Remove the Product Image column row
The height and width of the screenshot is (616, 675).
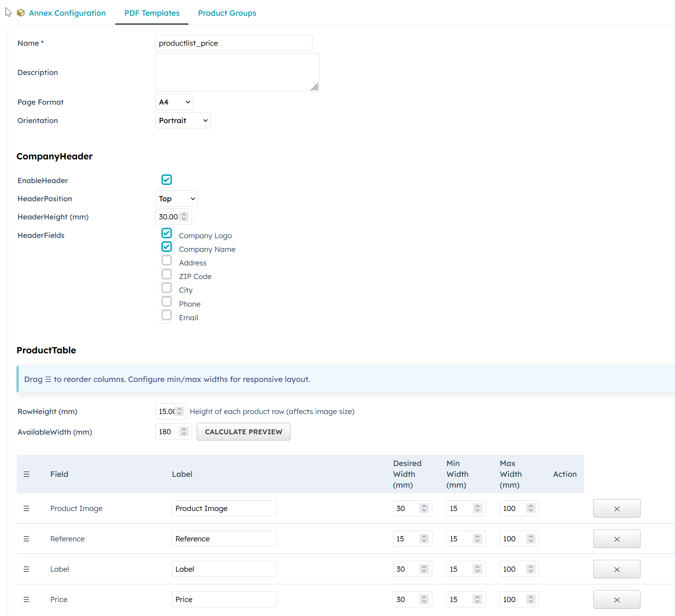tap(616, 509)
